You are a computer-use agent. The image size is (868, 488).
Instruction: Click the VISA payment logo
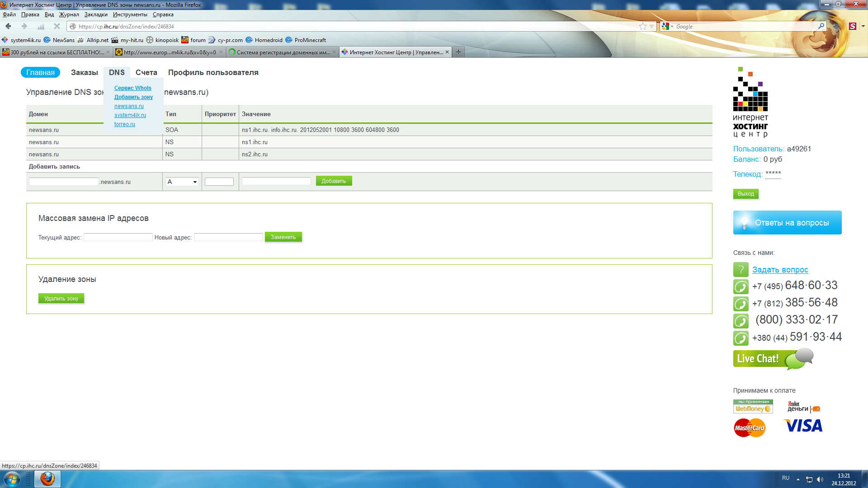pyautogui.click(x=803, y=426)
